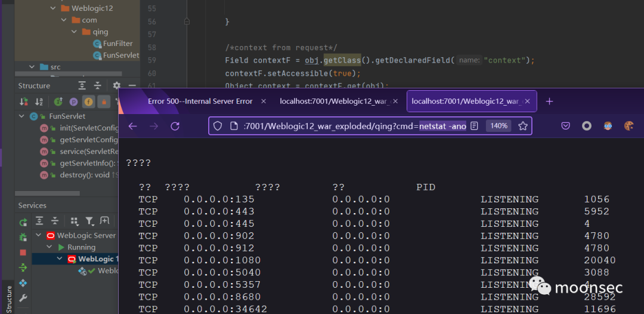This screenshot has height=314, width=644.
Task: Switch to the Error 500--Internal Server Error tab
Action: tap(200, 101)
